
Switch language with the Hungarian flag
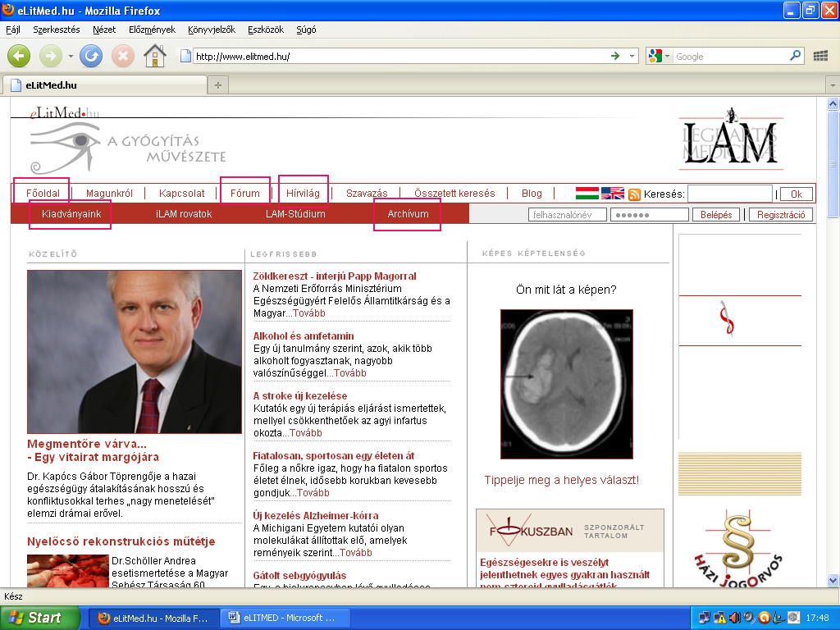pos(587,194)
